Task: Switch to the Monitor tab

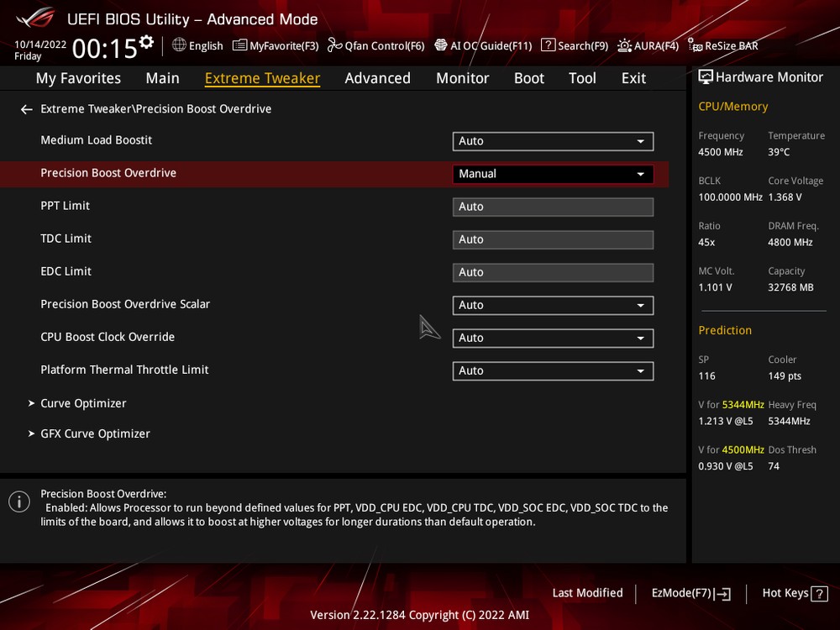Action: click(462, 78)
